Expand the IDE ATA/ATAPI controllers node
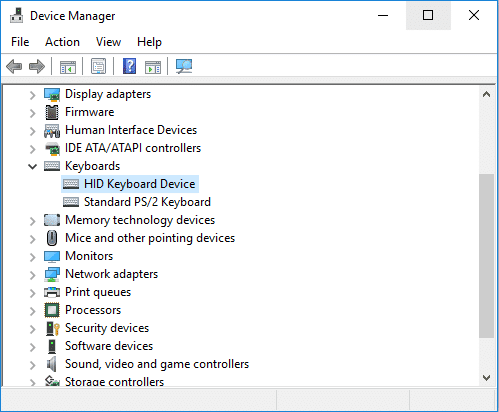The width and height of the screenshot is (499, 412). (32, 149)
